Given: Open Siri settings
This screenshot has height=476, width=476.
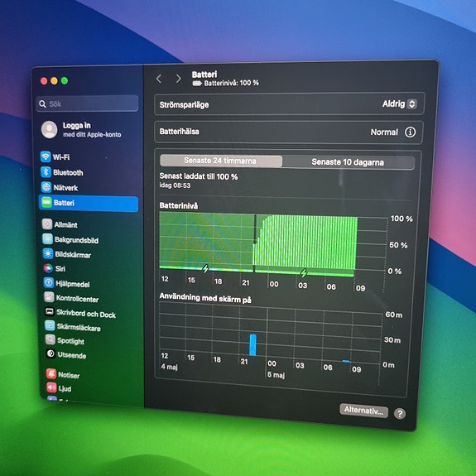Looking at the screenshot, I should point(55,268).
